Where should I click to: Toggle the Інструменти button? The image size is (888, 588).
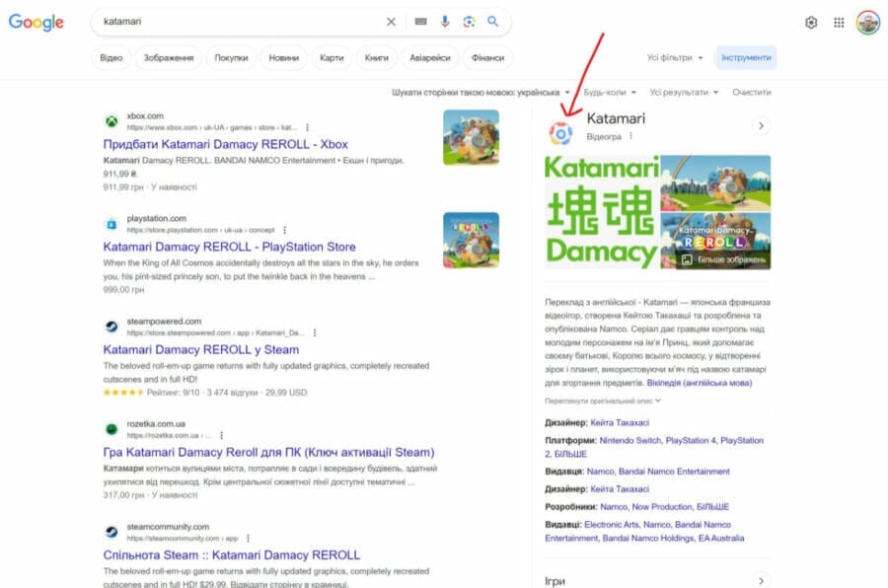(746, 58)
